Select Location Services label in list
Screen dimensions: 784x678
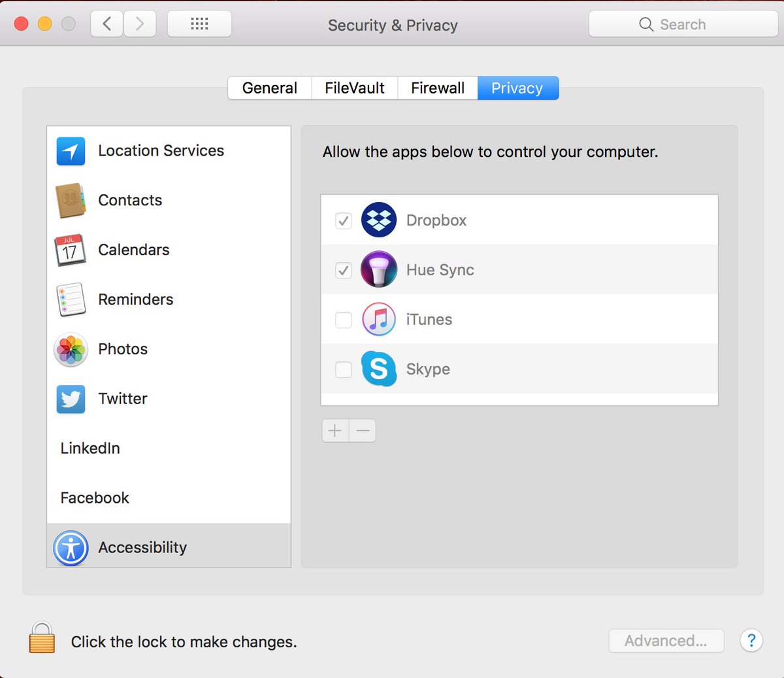click(x=161, y=150)
